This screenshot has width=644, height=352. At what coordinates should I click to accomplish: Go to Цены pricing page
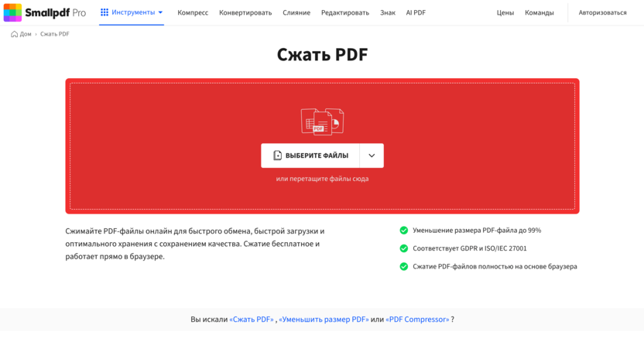click(505, 12)
